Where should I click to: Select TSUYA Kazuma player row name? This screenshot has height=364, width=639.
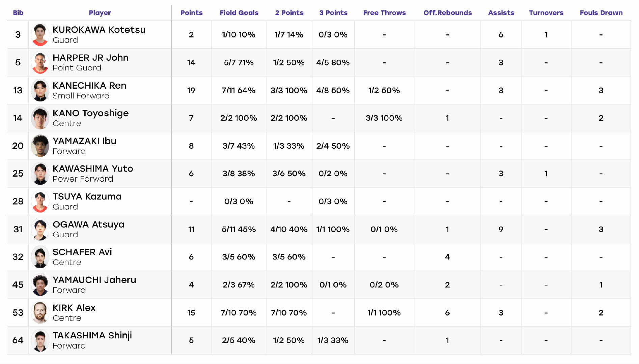pos(87,196)
